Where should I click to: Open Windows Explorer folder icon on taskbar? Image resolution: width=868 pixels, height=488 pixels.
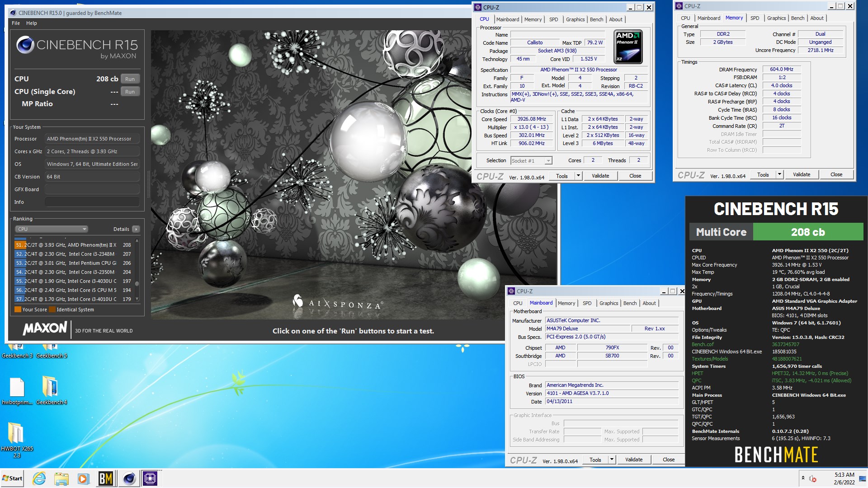[61, 478]
